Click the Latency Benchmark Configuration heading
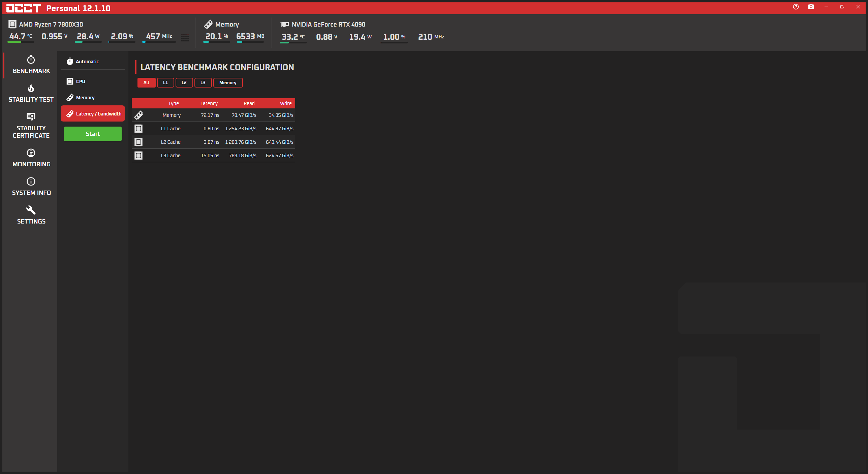This screenshot has height=474, width=868. click(x=217, y=67)
